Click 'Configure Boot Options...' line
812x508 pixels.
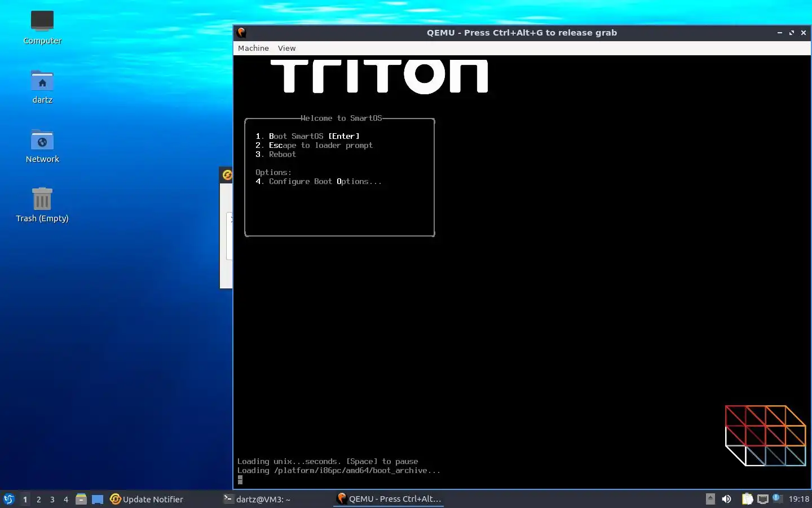[x=319, y=181]
